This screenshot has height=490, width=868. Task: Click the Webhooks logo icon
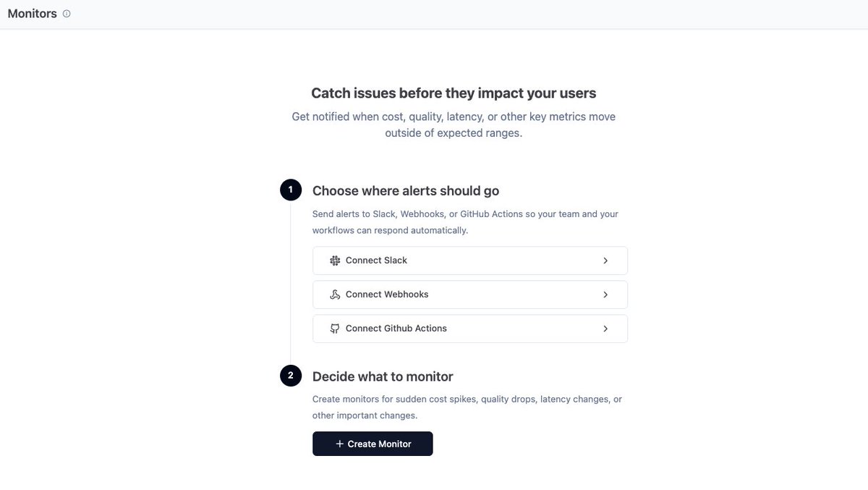click(x=335, y=295)
